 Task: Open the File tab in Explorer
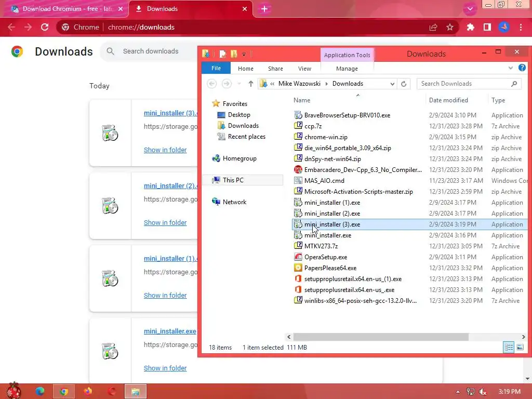pyautogui.click(x=216, y=68)
